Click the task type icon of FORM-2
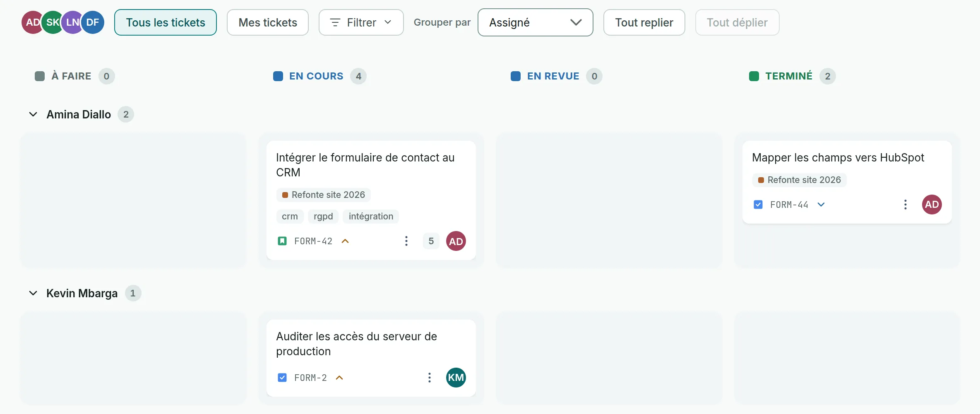This screenshot has width=980, height=414. click(282, 378)
